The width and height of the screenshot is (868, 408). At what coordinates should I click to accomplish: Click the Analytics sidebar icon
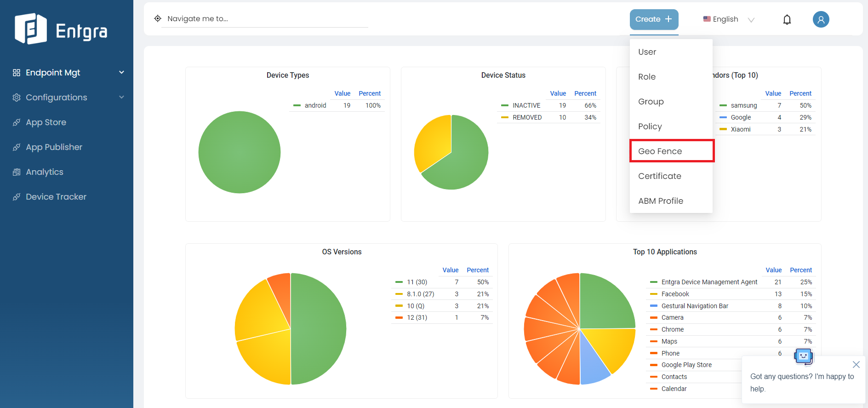[x=17, y=172]
